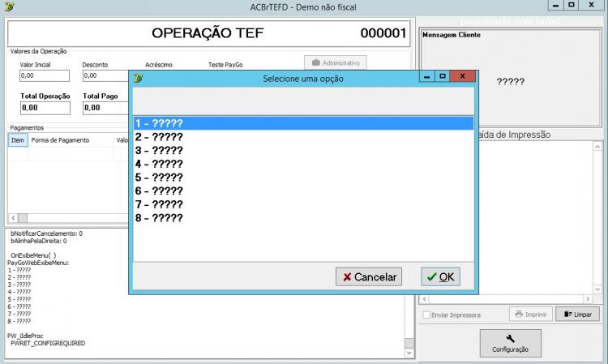Click the app icon in the dialog title bar
608x364 pixels.
[x=138, y=79]
